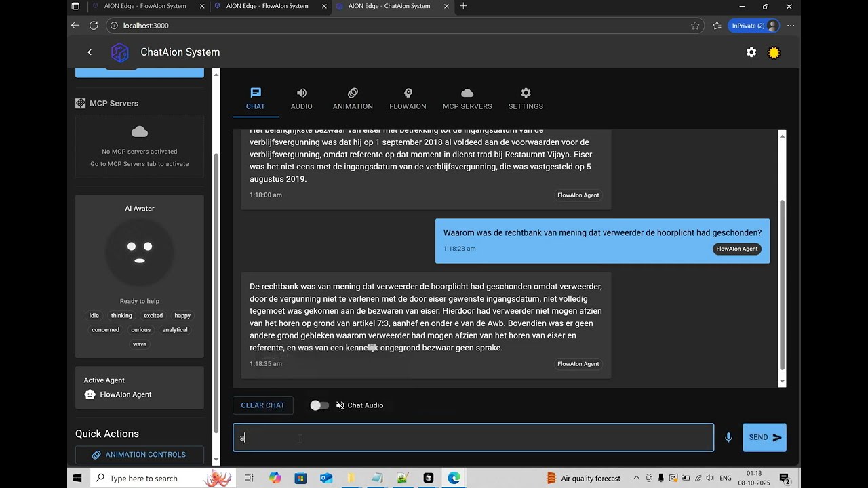868x488 pixels.
Task: Switch to the FlowAion tab
Action: (x=408, y=99)
